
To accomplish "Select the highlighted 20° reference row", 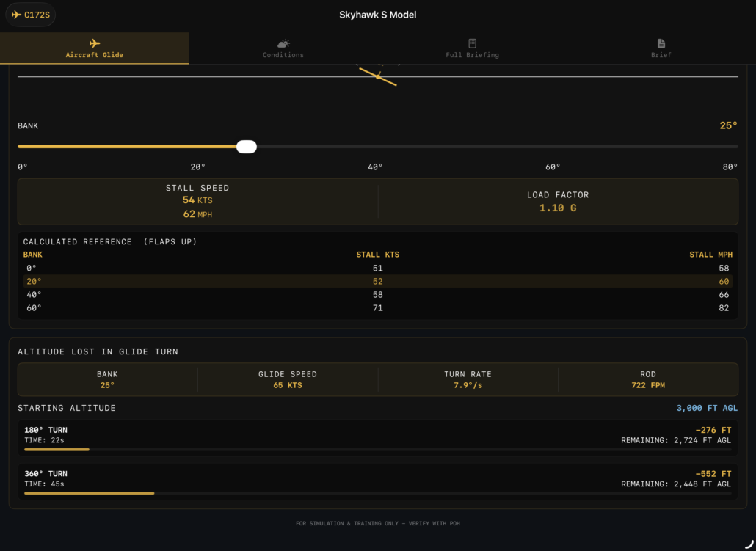I will 378,281.
